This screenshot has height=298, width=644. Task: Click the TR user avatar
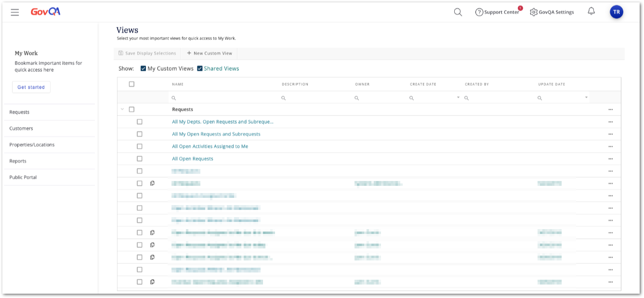click(x=617, y=12)
